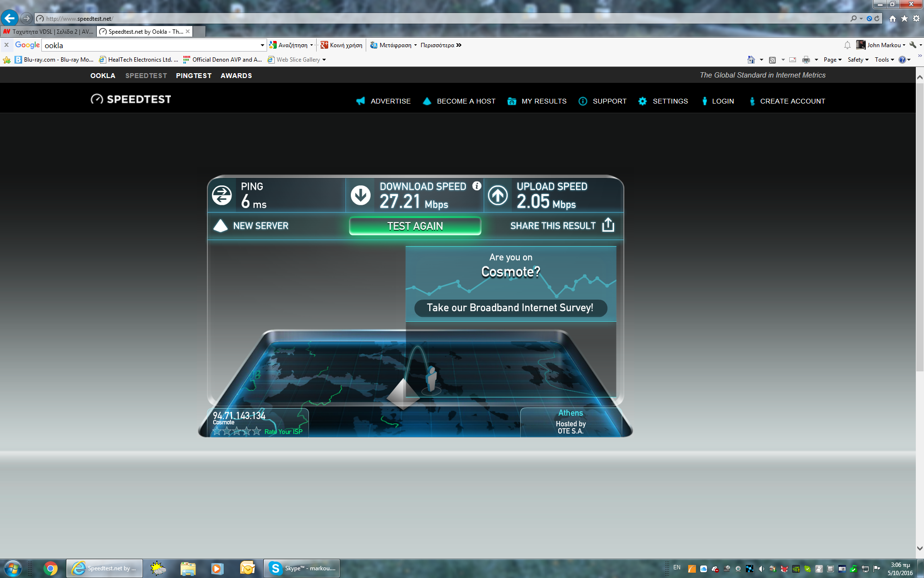
Task: Click the download speed info icon
Action: (477, 186)
